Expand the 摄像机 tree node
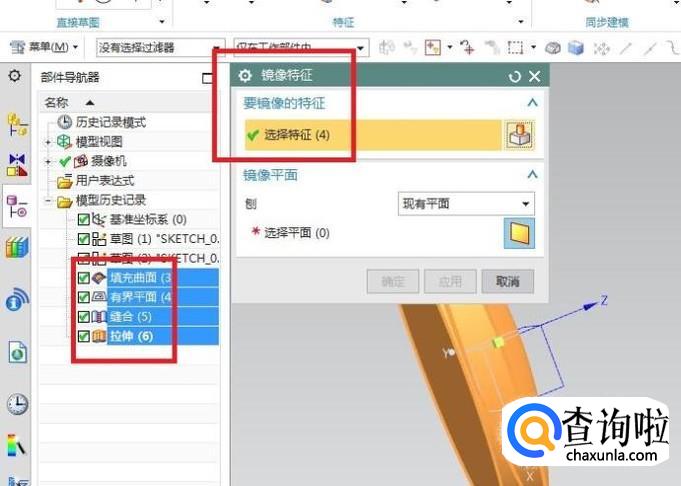 (48, 162)
